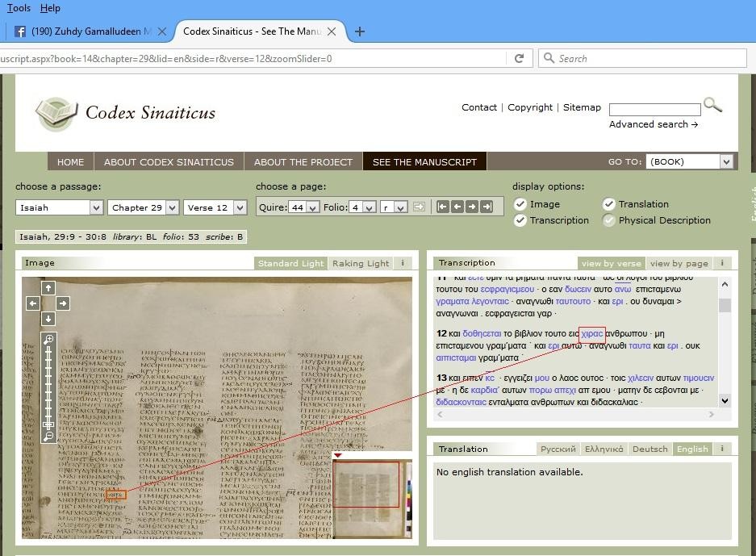756x556 pixels.
Task: Open the Folio 4 dropdown
Action: [362, 207]
